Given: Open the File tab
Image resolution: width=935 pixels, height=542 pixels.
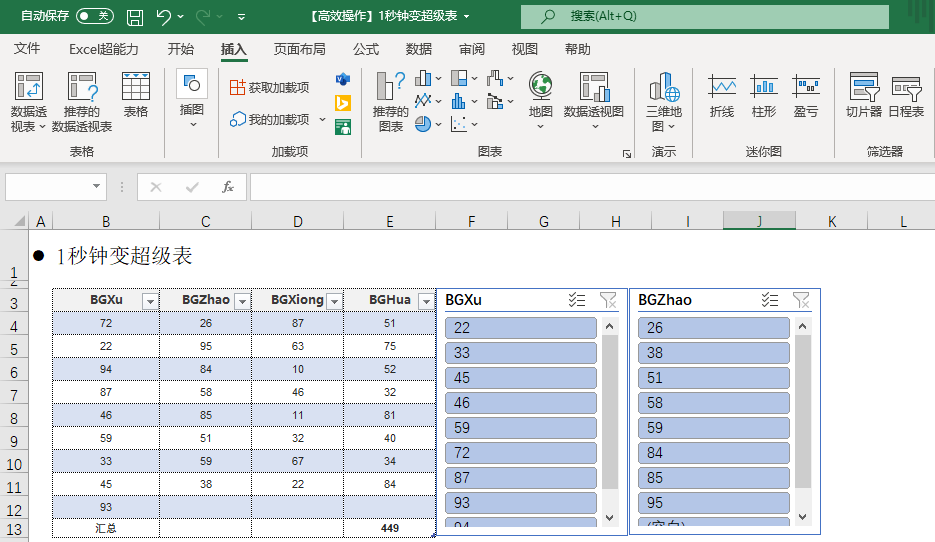Looking at the screenshot, I should coord(27,49).
